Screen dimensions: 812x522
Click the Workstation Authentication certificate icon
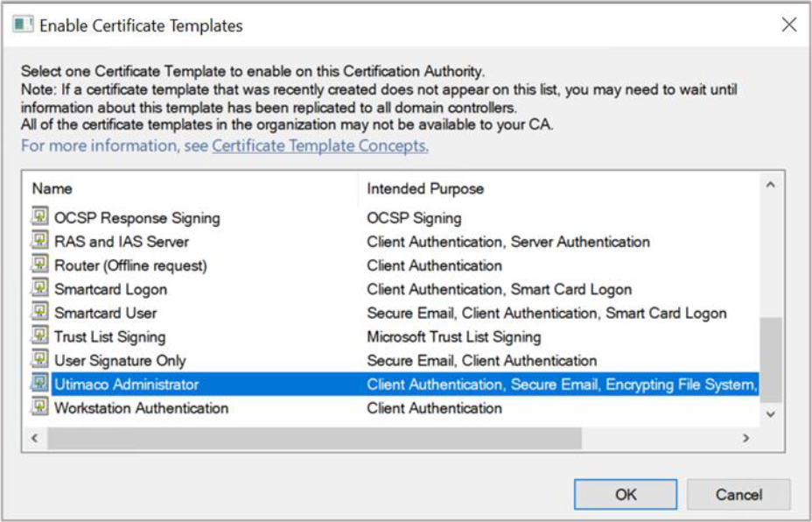pyautogui.click(x=40, y=408)
